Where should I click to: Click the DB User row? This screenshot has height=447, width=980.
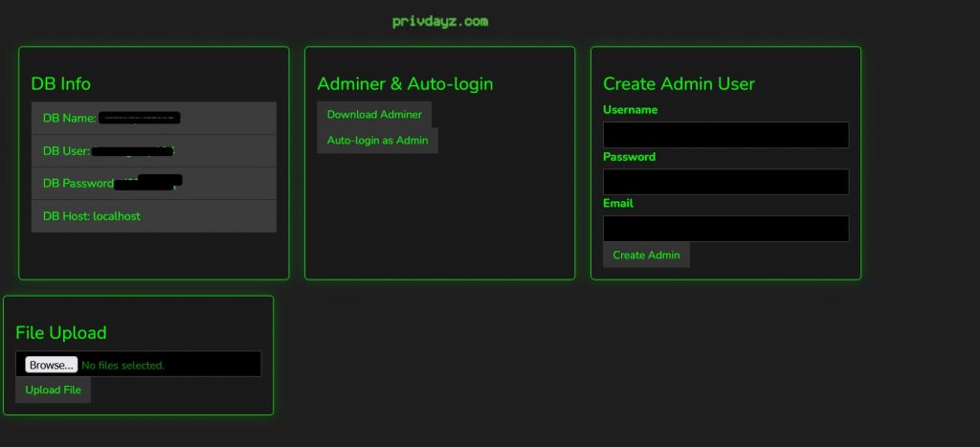point(153,151)
